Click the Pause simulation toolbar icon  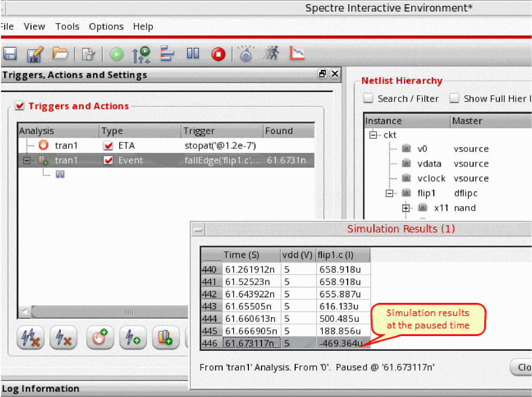(x=193, y=54)
